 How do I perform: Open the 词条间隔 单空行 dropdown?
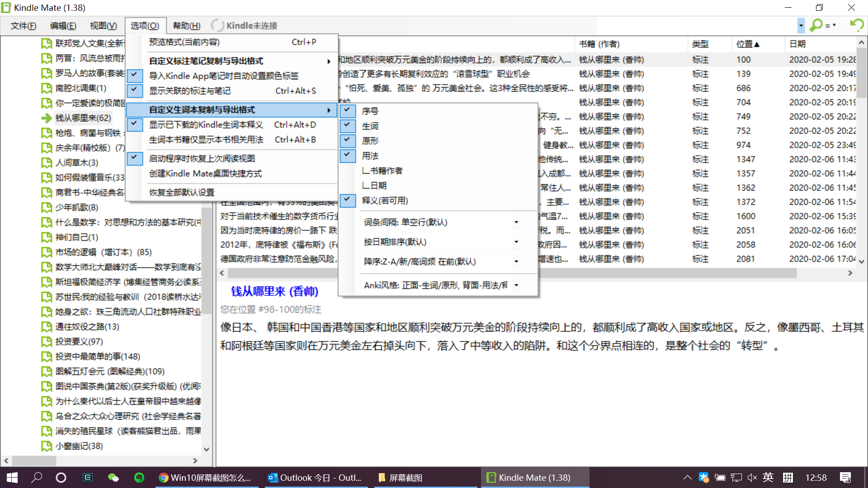[516, 222]
